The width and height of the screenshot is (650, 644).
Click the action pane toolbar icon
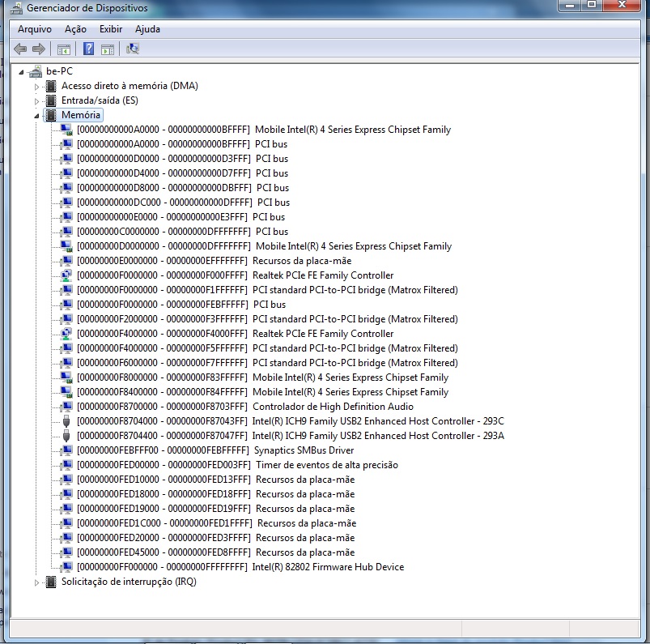coord(108,49)
